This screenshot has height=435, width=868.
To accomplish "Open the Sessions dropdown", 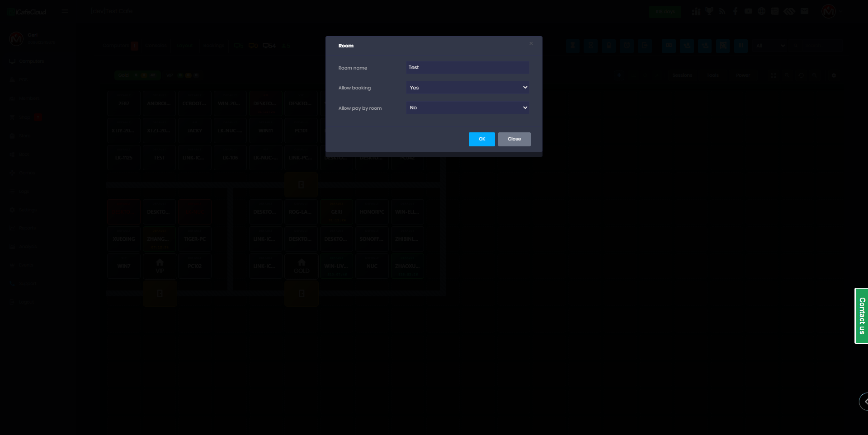I will 682,75.
